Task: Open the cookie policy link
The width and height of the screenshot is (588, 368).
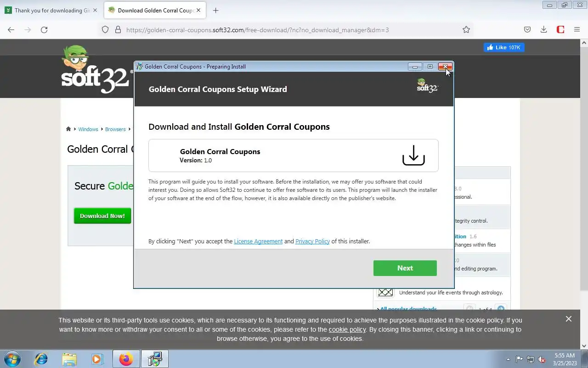Action: pos(347,329)
